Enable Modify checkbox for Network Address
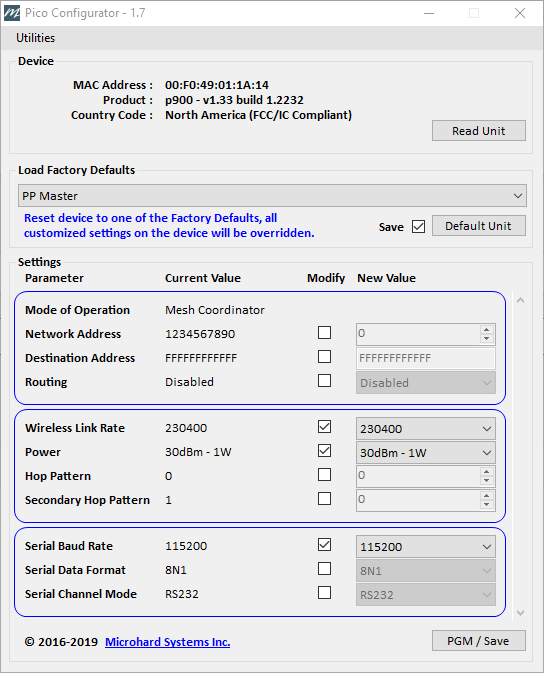 coord(324,333)
